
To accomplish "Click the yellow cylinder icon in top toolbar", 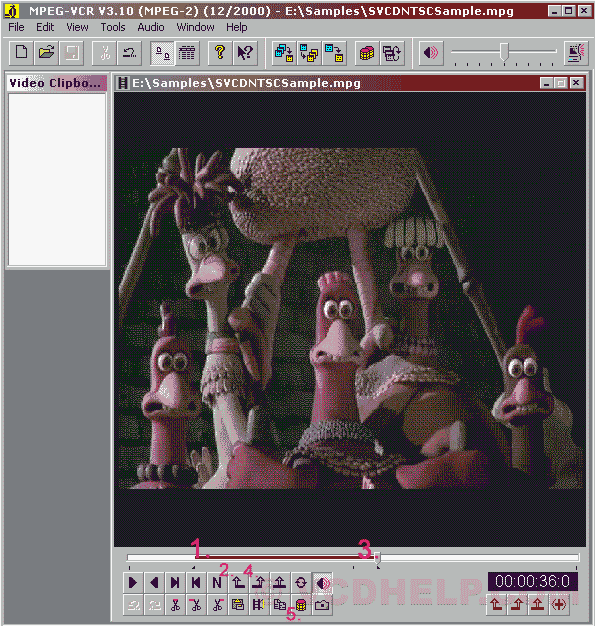I will 367,53.
